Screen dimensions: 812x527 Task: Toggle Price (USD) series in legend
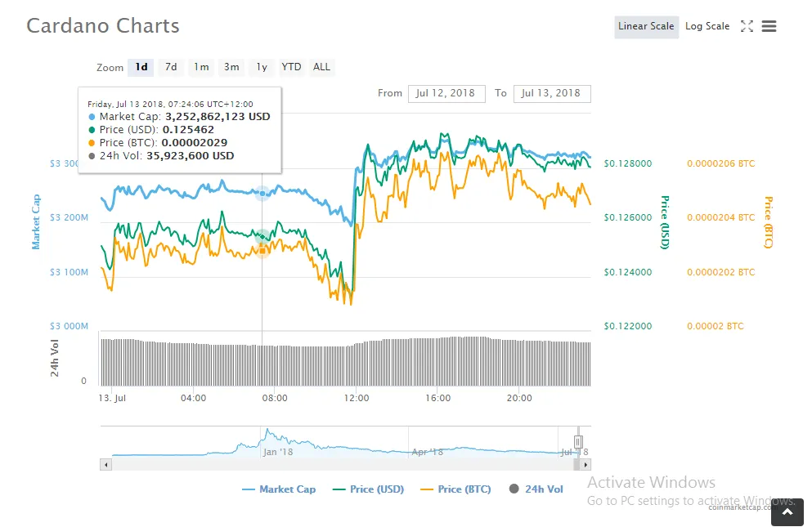[x=368, y=489]
